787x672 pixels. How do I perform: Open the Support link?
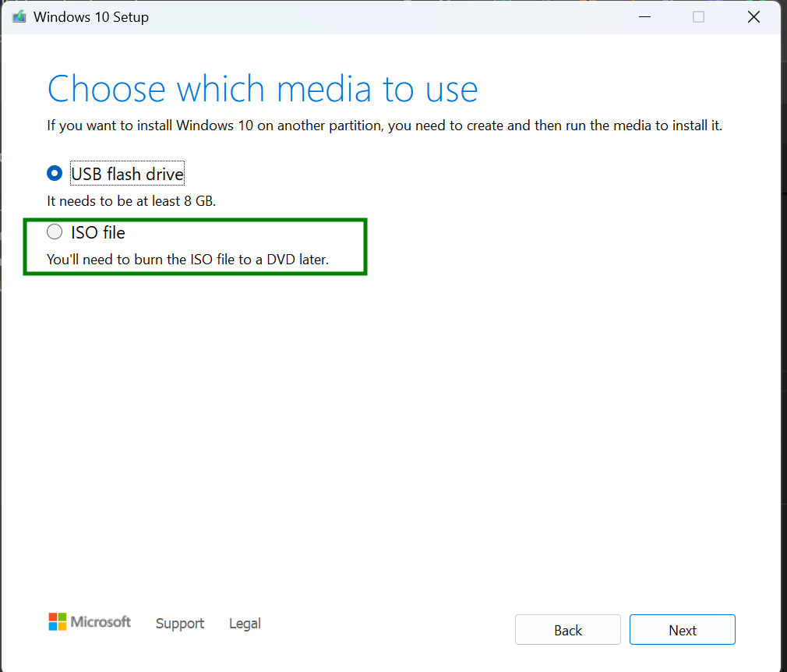(180, 624)
